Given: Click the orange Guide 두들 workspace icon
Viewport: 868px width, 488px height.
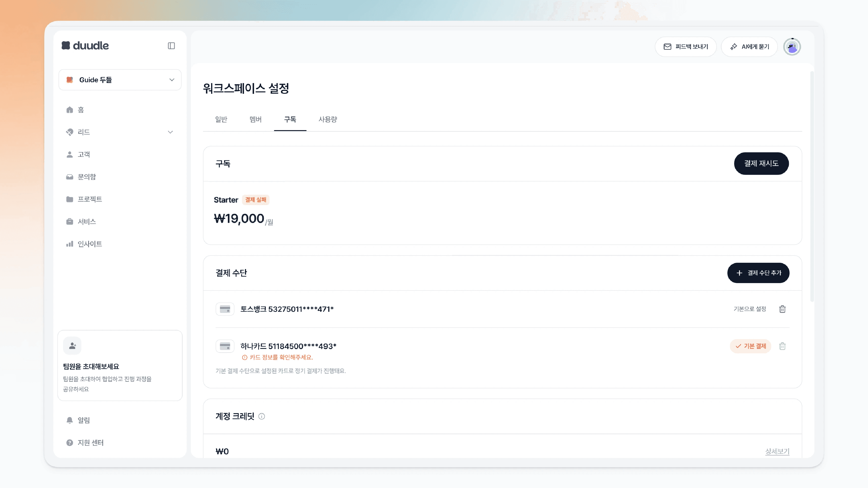Looking at the screenshot, I should click(70, 80).
